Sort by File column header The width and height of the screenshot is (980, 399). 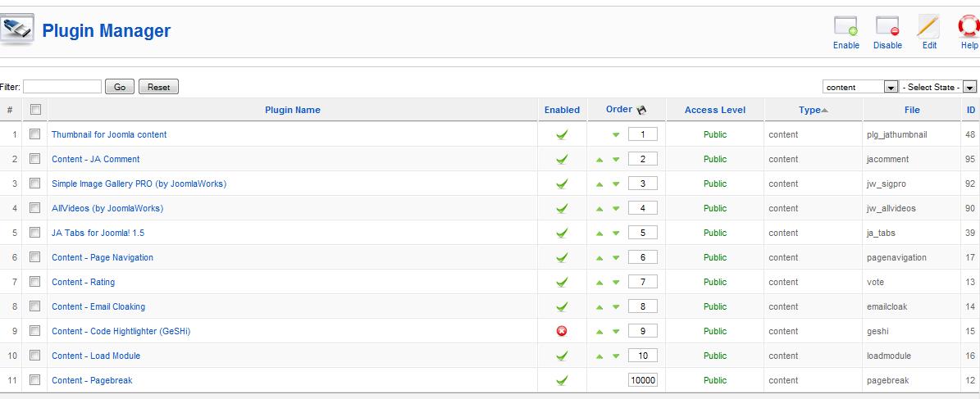tap(912, 110)
